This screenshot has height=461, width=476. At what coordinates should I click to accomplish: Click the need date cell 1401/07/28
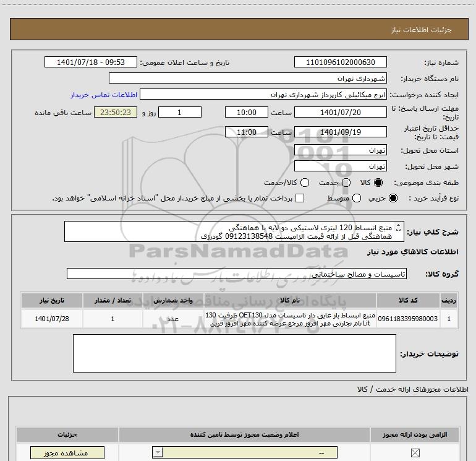[51, 319]
